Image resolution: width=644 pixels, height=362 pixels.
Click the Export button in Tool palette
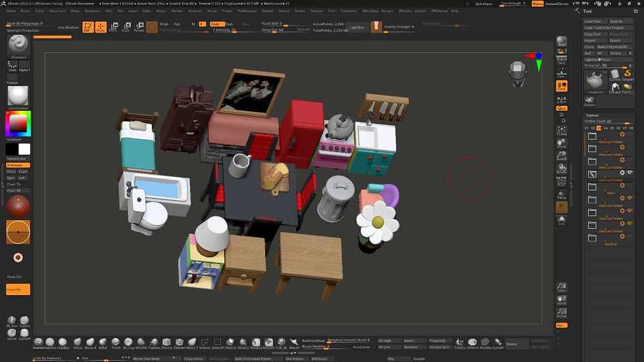click(621, 41)
